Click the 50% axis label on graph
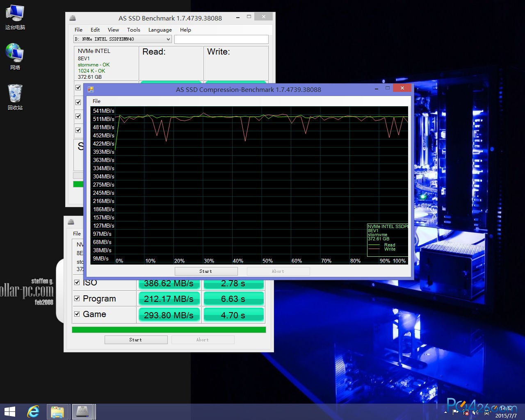This screenshot has width=525, height=420. [267, 261]
